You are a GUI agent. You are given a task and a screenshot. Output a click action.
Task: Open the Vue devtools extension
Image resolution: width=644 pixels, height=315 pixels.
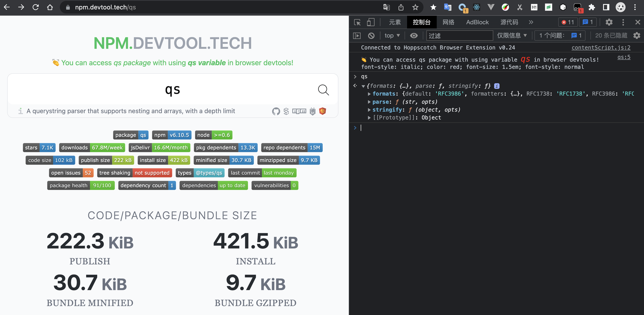[x=491, y=7]
